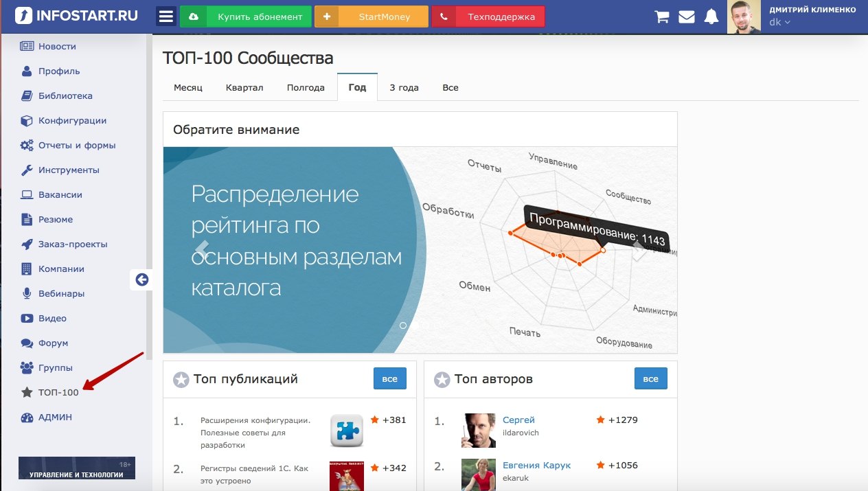This screenshot has width=868, height=491.
Task: Open author link Сергей
Action: pyautogui.click(x=518, y=420)
